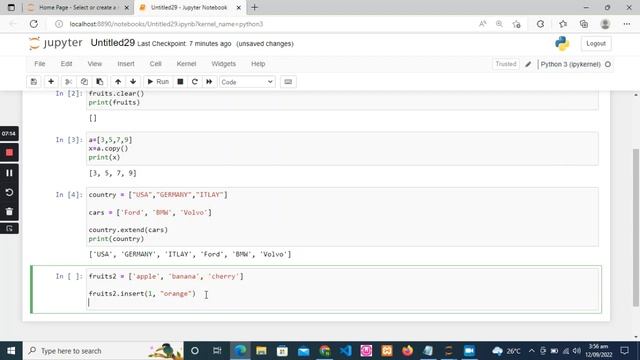The width and height of the screenshot is (640, 360).
Task: Open the Insert menu
Action: pyautogui.click(x=126, y=64)
